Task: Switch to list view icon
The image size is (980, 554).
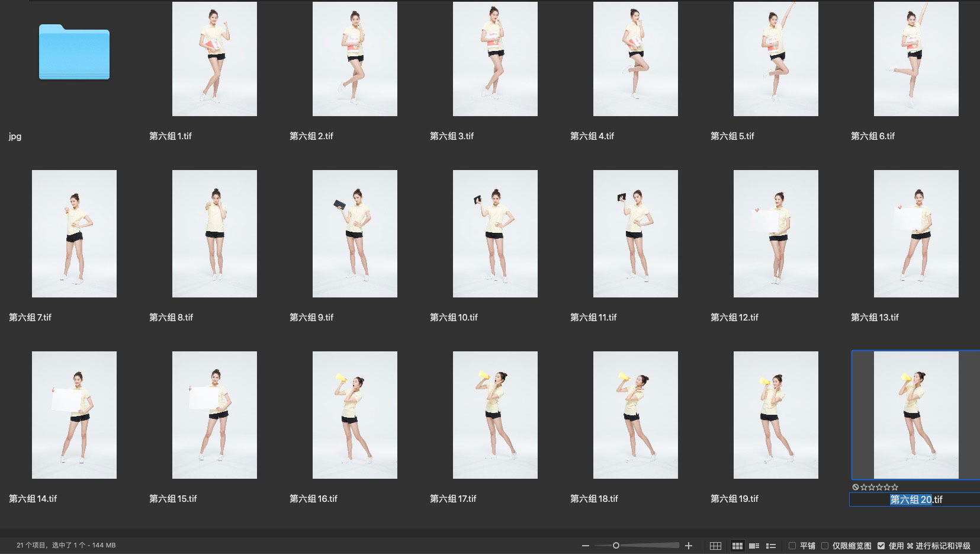Action: pos(771,546)
